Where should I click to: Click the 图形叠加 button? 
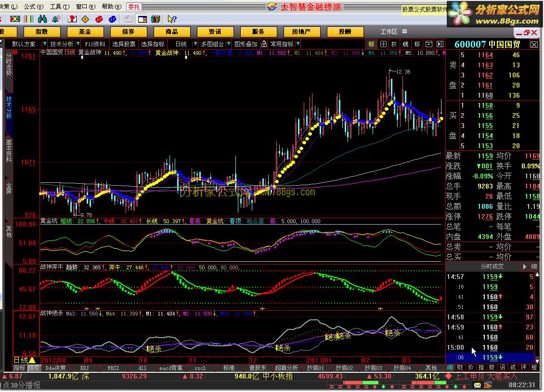pyautogui.click(x=246, y=44)
